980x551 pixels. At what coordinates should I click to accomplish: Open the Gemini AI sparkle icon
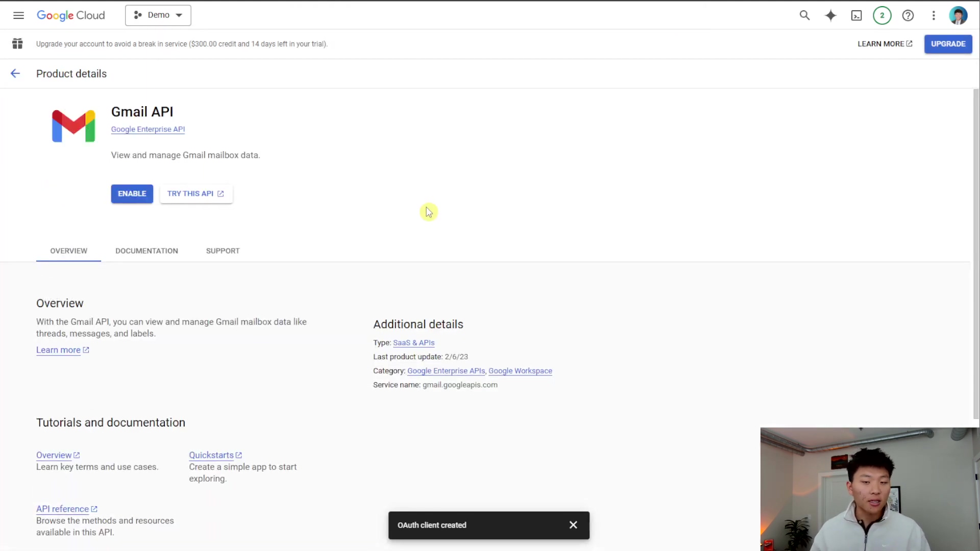click(x=830, y=15)
